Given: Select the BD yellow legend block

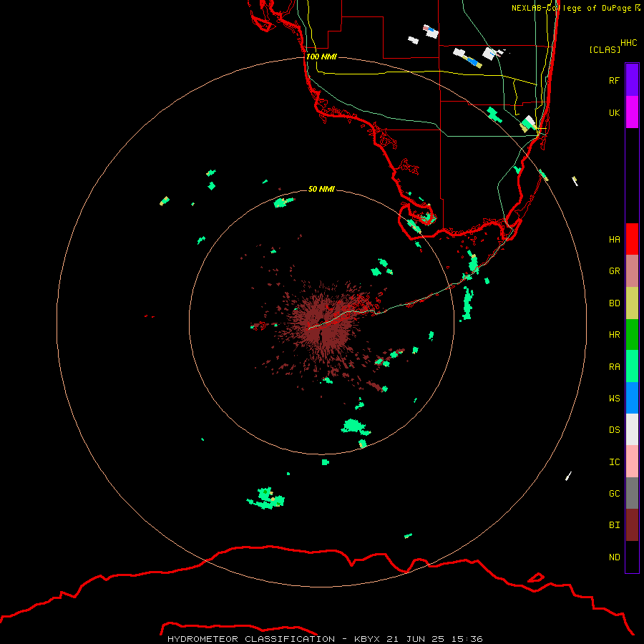Looking at the screenshot, I should tap(632, 303).
